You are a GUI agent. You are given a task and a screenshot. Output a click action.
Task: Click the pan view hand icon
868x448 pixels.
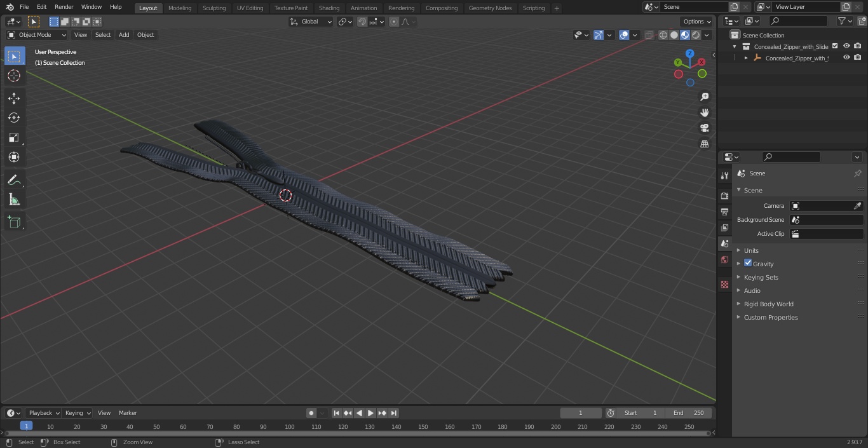(705, 112)
